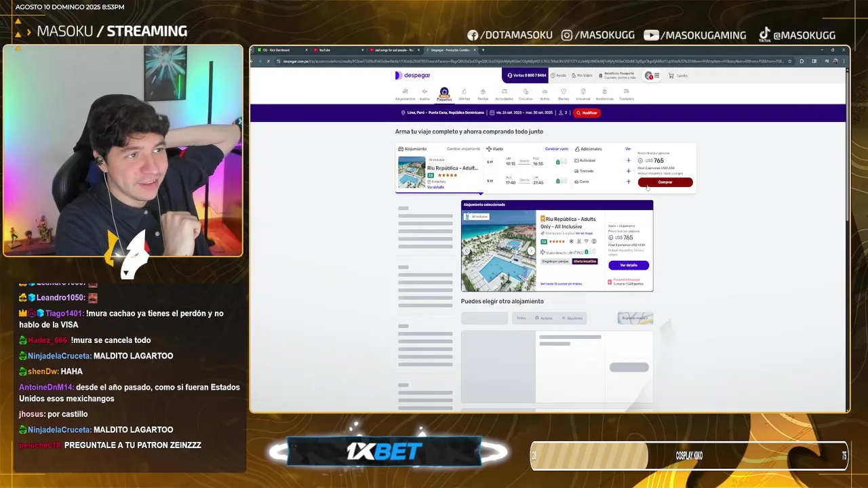Click the red Comprar button
This screenshot has height=488, width=868.
click(x=665, y=182)
